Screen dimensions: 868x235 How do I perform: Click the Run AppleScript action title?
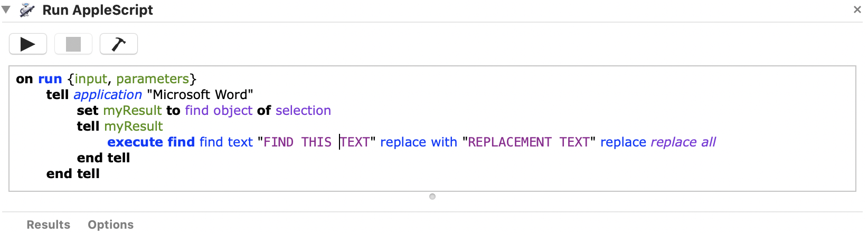(x=98, y=10)
